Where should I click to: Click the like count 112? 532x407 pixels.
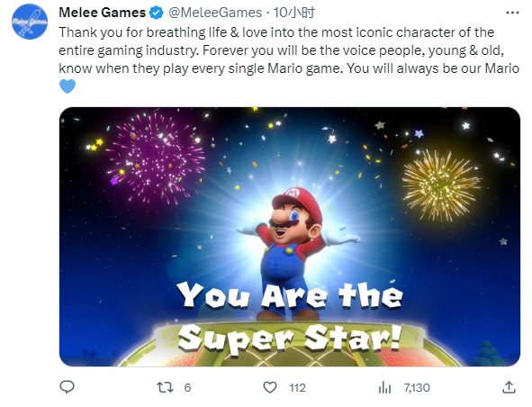298,388
